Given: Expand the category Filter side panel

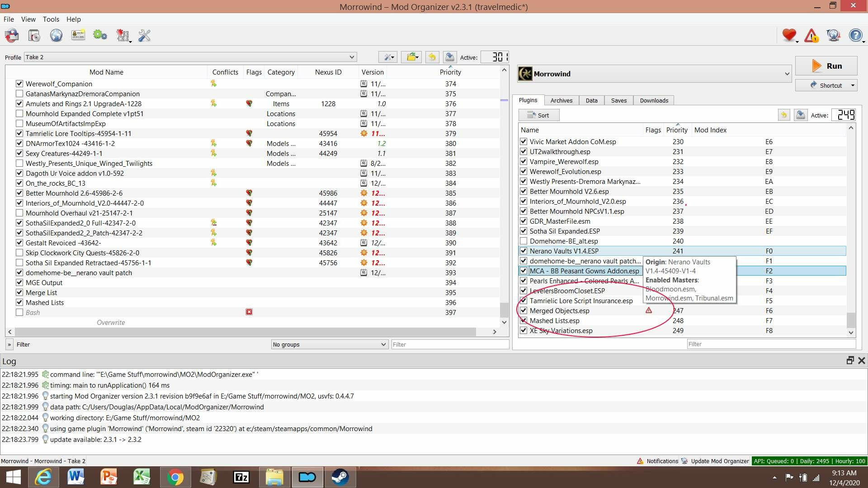Looking at the screenshot, I should [9, 344].
